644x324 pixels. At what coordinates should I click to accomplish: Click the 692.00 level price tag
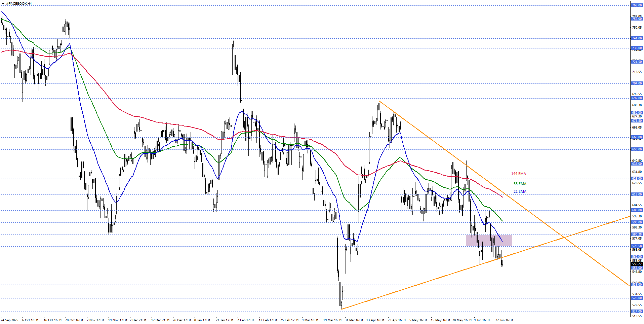coord(637,98)
